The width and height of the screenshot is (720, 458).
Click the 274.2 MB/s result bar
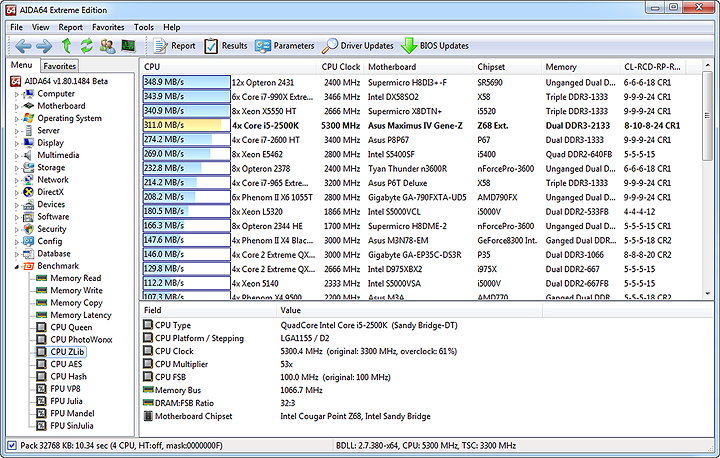(186, 139)
